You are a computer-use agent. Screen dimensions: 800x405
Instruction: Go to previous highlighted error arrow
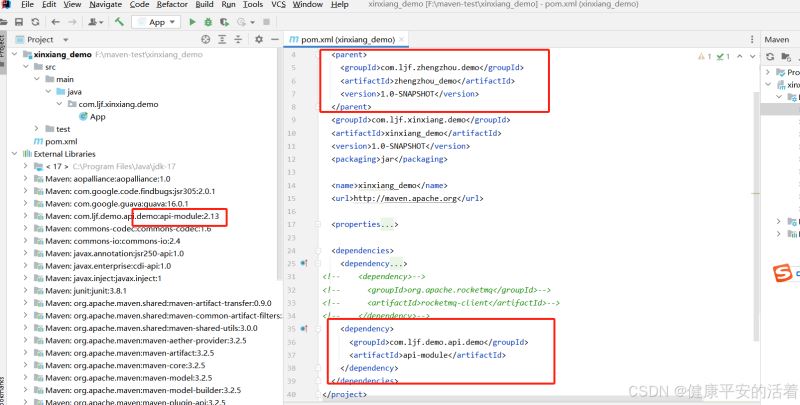pyautogui.click(x=740, y=56)
